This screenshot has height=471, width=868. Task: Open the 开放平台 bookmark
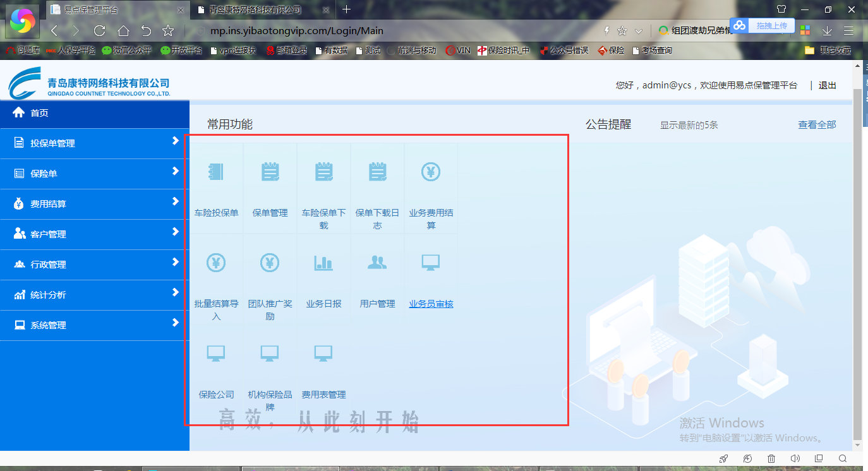(181, 51)
